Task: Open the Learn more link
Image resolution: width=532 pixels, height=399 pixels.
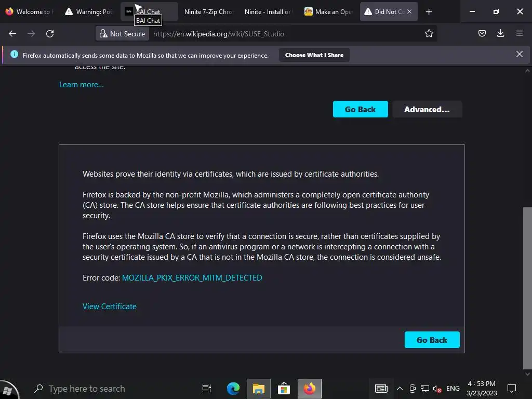Action: pos(82,85)
